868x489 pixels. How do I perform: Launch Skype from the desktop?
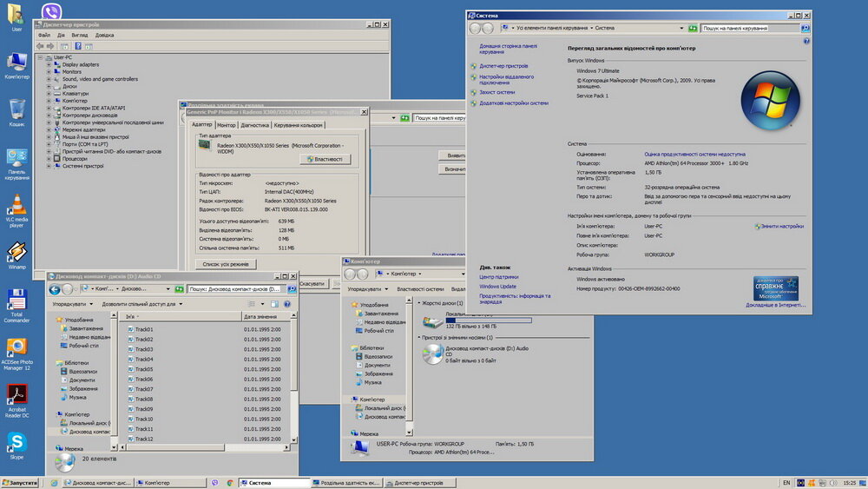[x=16, y=442]
